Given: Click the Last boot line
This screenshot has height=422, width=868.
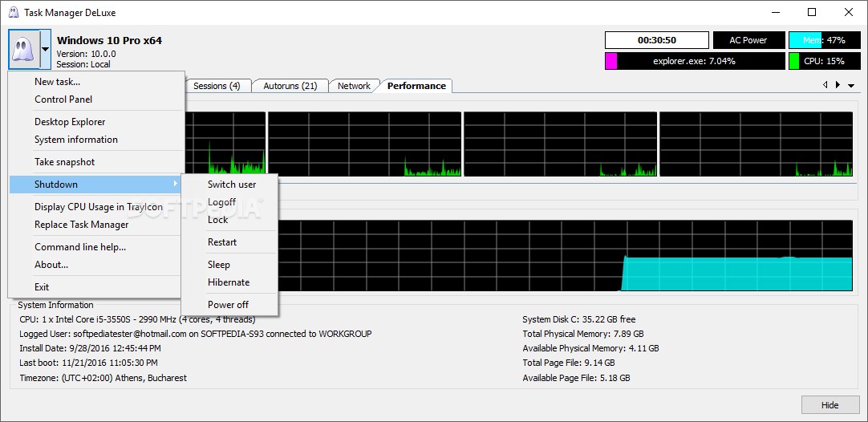Looking at the screenshot, I should click(88, 363).
